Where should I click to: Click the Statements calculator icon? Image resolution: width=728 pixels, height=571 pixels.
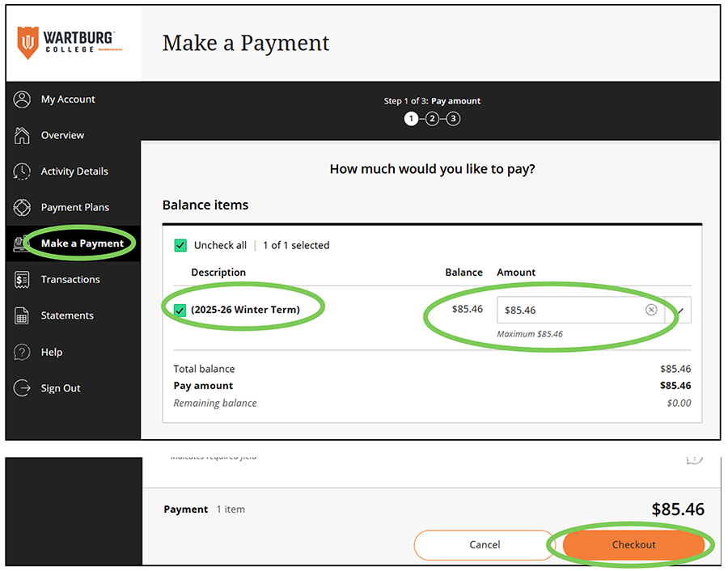click(x=23, y=316)
